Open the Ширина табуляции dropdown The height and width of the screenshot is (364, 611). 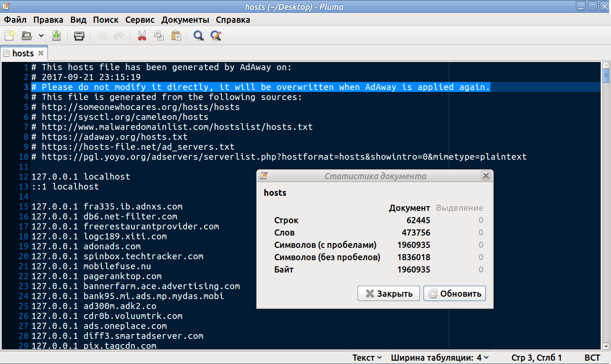(440, 358)
